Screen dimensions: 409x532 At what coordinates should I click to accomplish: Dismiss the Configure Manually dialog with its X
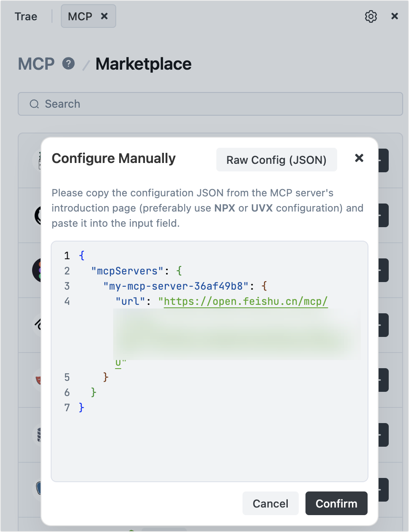tap(359, 158)
